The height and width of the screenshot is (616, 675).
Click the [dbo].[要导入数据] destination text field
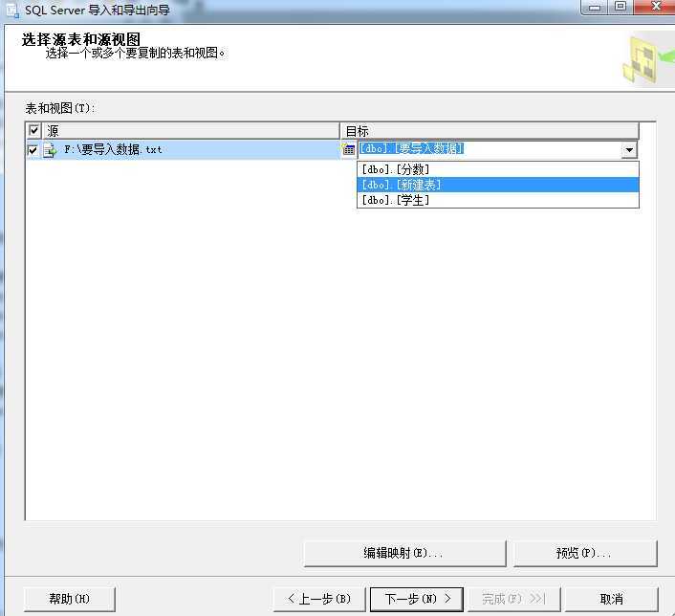pos(490,149)
